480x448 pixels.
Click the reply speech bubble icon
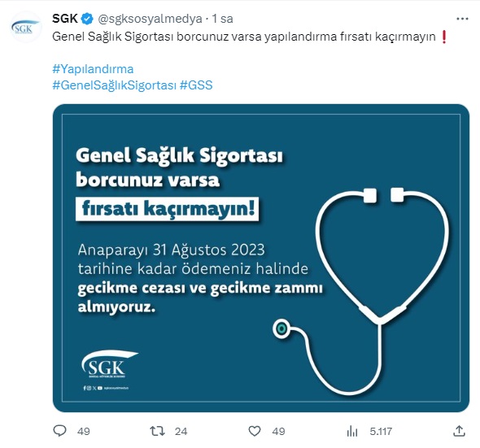point(59,431)
